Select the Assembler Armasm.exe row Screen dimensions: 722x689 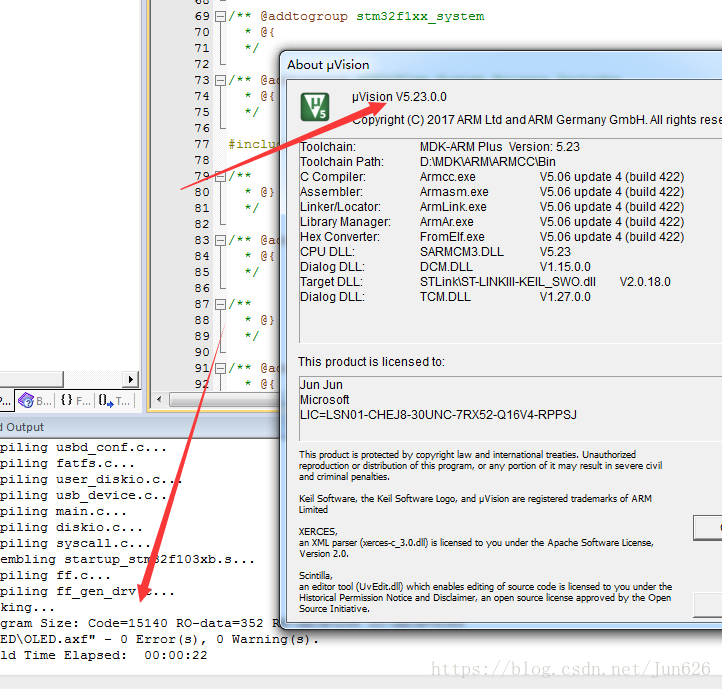(x=492, y=192)
